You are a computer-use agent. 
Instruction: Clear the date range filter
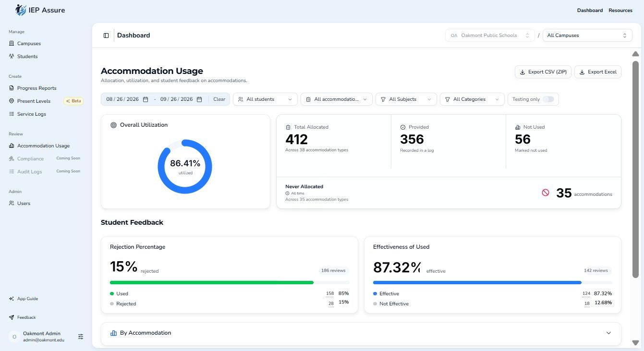coord(219,99)
